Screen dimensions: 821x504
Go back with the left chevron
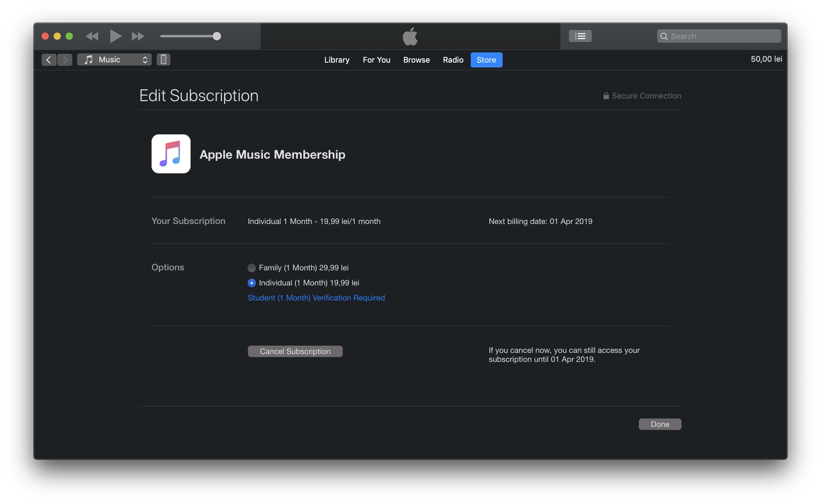[49, 60]
